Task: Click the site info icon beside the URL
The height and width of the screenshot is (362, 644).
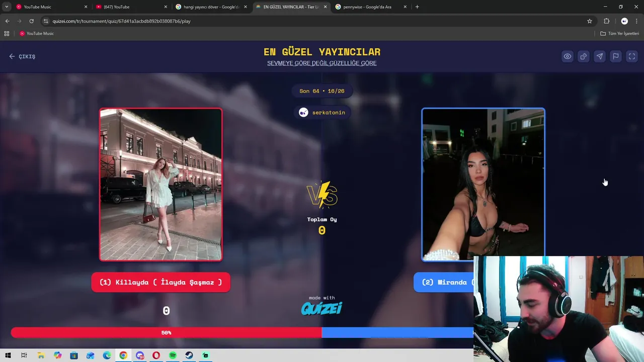Action: coord(46,21)
